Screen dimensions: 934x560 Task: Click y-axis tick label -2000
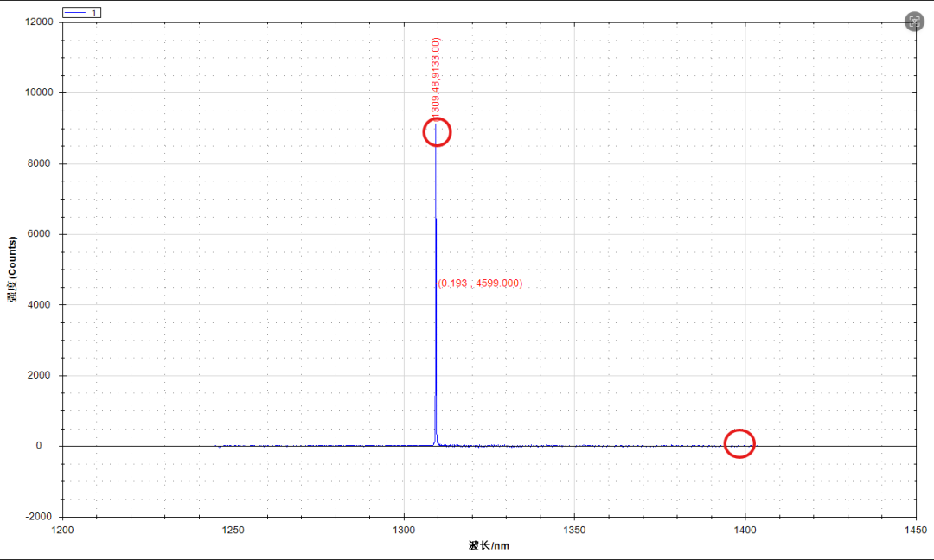tap(39, 517)
